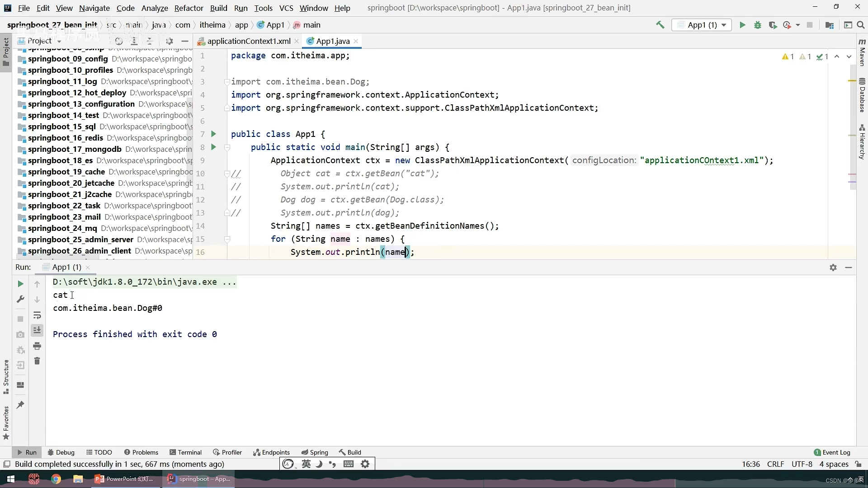868x488 pixels.
Task: Click the print icon in the Run panel
Action: click(37, 346)
